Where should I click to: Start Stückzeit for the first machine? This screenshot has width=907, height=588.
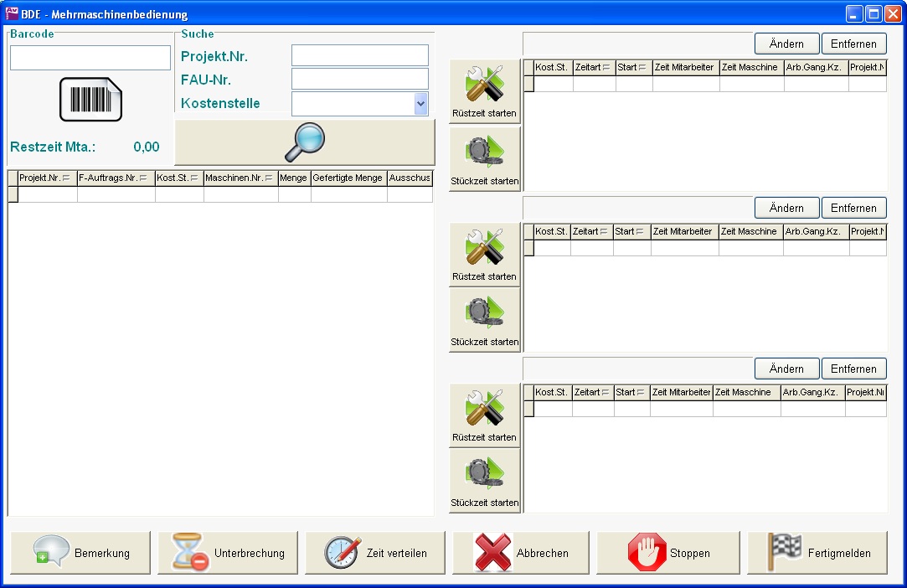coord(484,158)
